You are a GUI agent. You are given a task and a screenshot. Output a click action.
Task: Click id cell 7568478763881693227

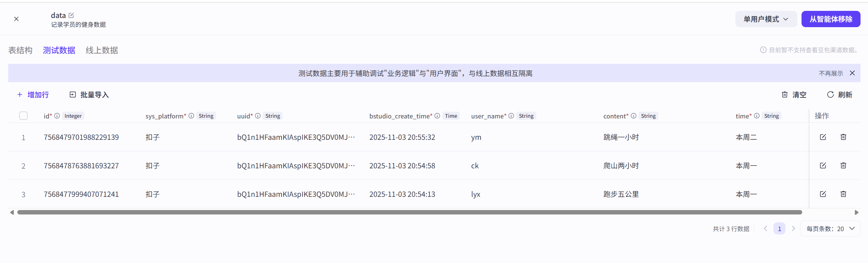[81, 166]
